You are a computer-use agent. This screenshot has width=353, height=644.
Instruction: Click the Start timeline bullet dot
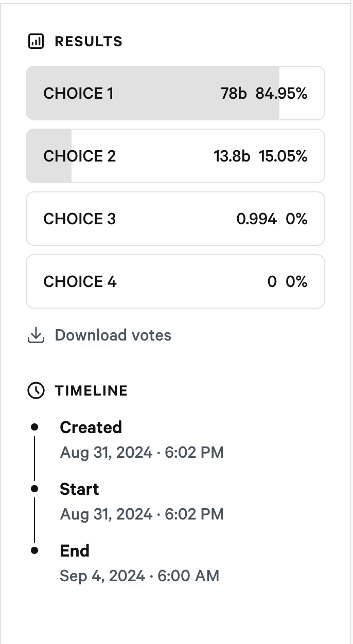34,489
